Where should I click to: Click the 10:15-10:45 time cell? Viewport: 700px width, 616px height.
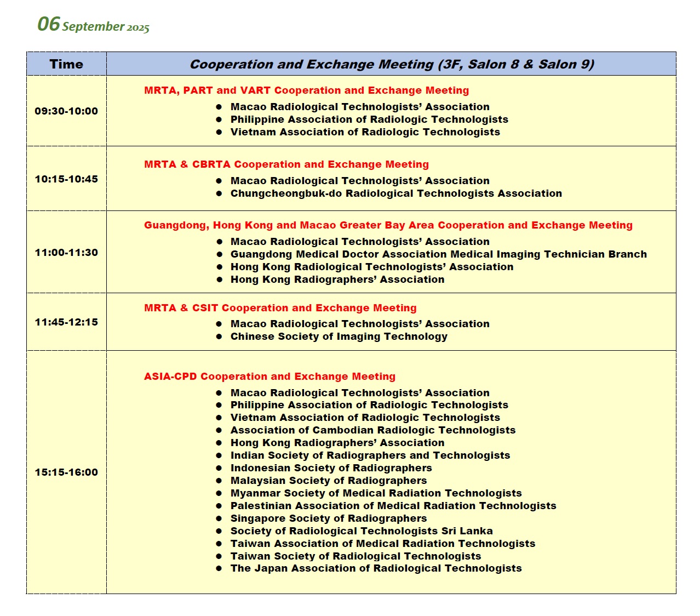(66, 179)
